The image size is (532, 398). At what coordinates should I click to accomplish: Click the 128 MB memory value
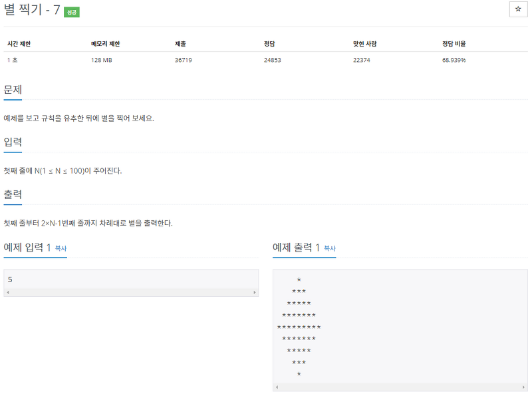[x=102, y=60]
